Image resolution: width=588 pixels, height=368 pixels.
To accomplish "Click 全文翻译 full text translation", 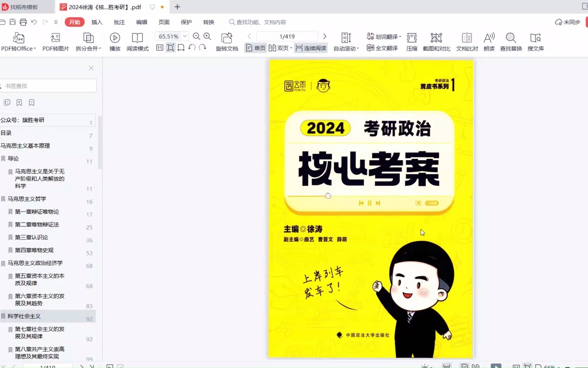I will click(382, 48).
